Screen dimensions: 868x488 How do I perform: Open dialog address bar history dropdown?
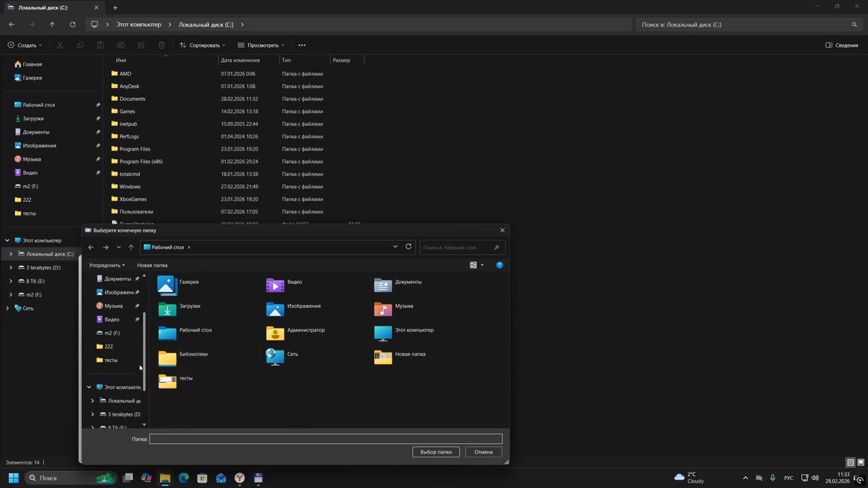(395, 247)
